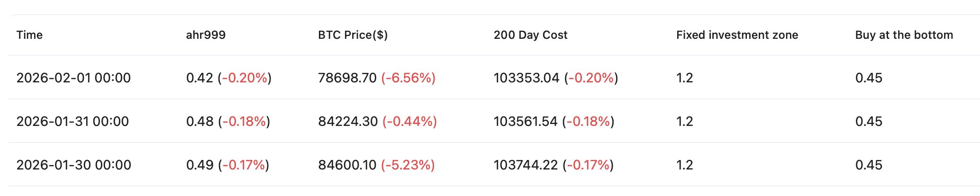Select the -6.56% price change

tap(408, 78)
